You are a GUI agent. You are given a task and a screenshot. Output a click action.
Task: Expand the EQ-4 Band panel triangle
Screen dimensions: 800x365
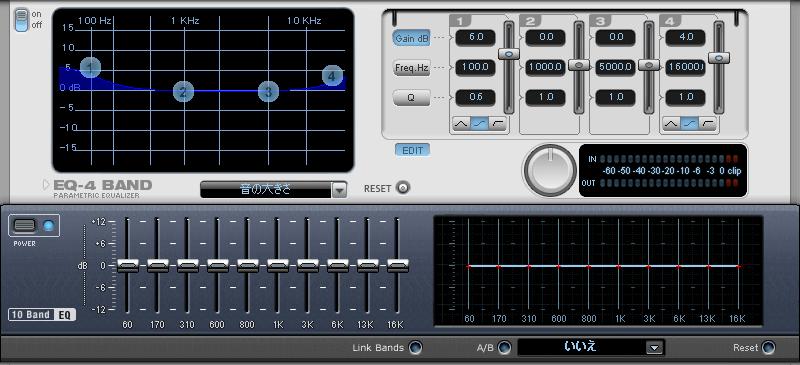[46, 185]
